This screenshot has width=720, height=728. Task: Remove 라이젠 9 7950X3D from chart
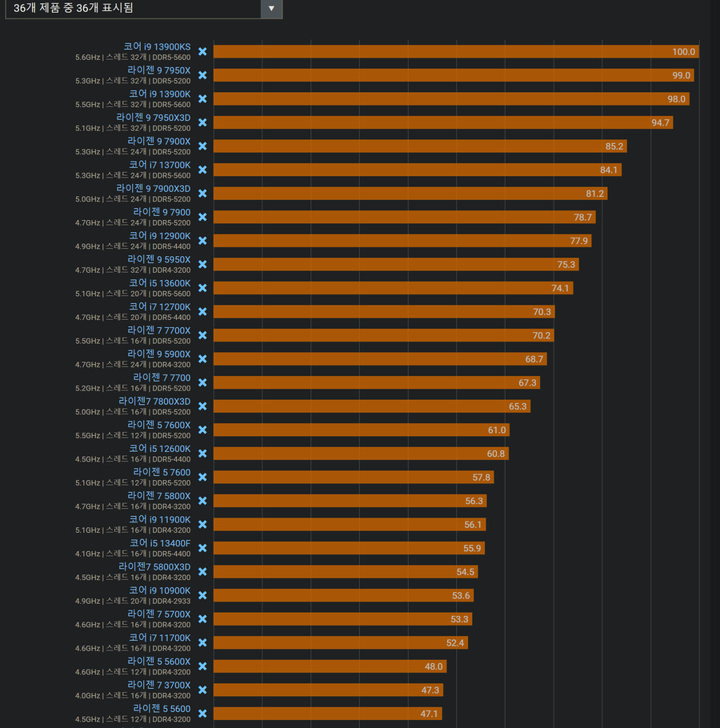(202, 122)
